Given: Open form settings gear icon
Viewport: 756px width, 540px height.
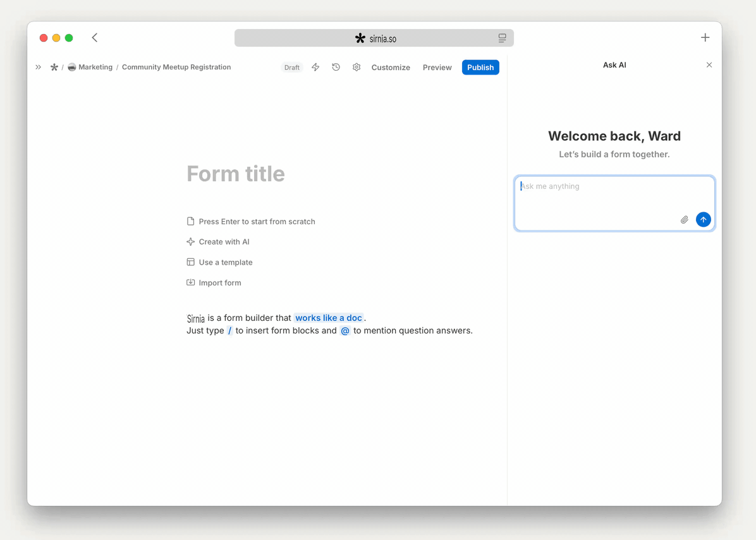Looking at the screenshot, I should click(x=357, y=68).
